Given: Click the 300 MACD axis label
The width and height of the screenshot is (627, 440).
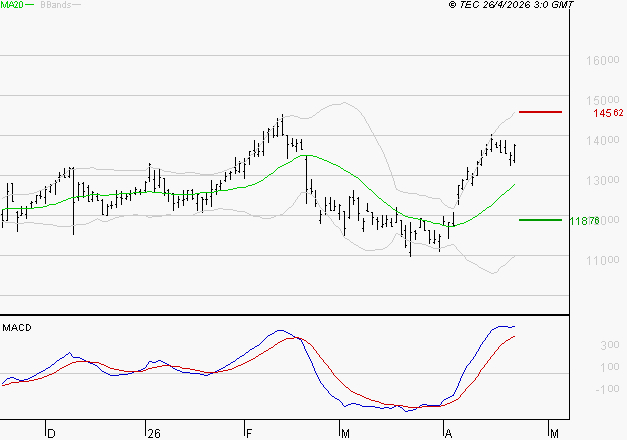Looking at the screenshot, I should (x=610, y=345).
